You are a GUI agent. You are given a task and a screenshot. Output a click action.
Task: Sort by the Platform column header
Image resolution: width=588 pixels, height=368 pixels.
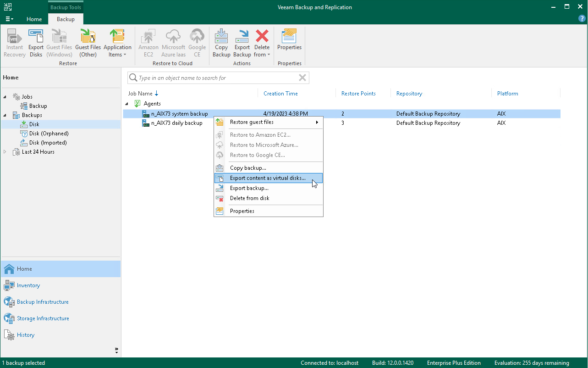point(508,94)
